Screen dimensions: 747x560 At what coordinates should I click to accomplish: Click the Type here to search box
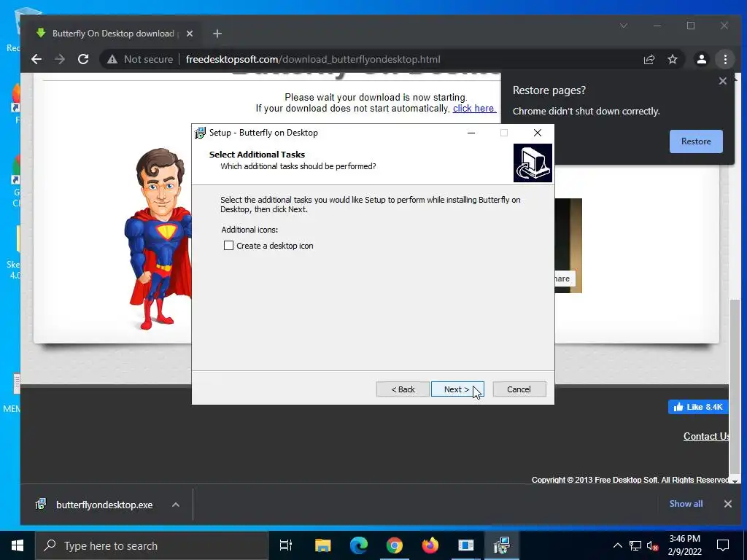click(152, 545)
